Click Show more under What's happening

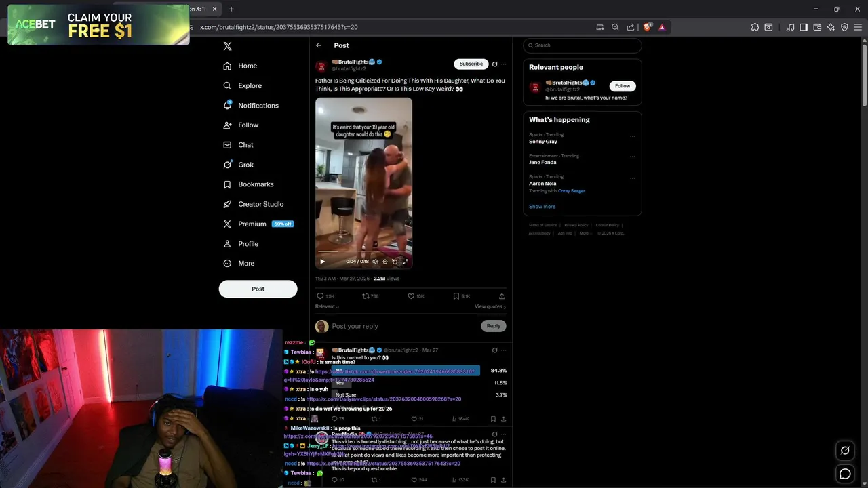click(542, 207)
